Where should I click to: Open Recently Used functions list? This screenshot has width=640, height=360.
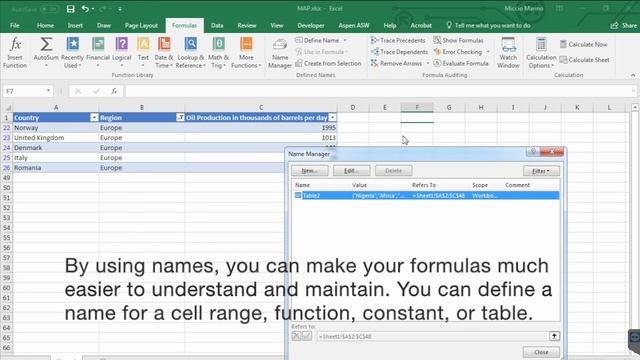pos(72,53)
